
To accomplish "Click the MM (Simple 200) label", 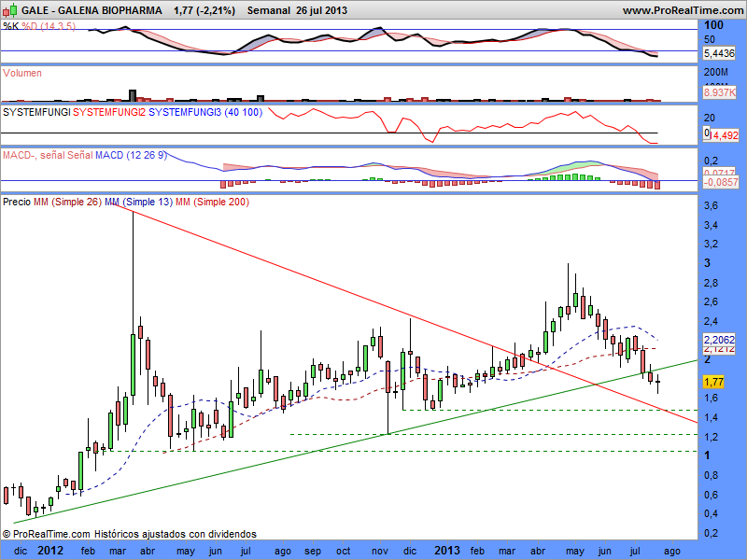I will (x=213, y=202).
